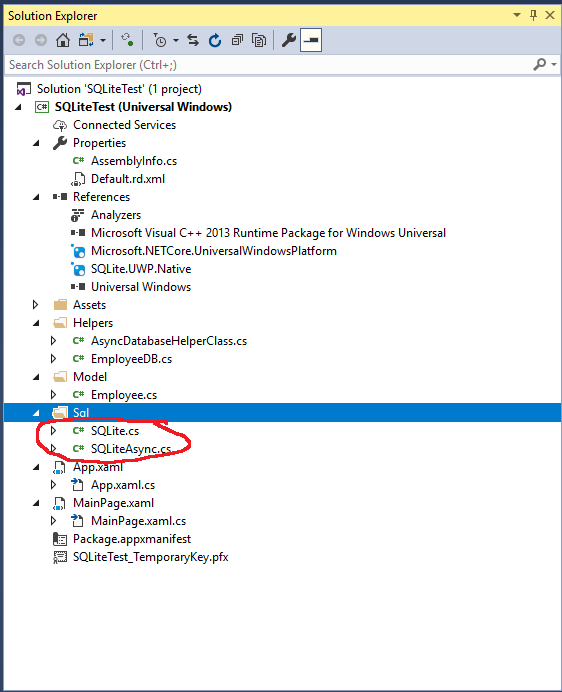Click the search options magnifier dropdown
The image size is (562, 692).
(545, 64)
